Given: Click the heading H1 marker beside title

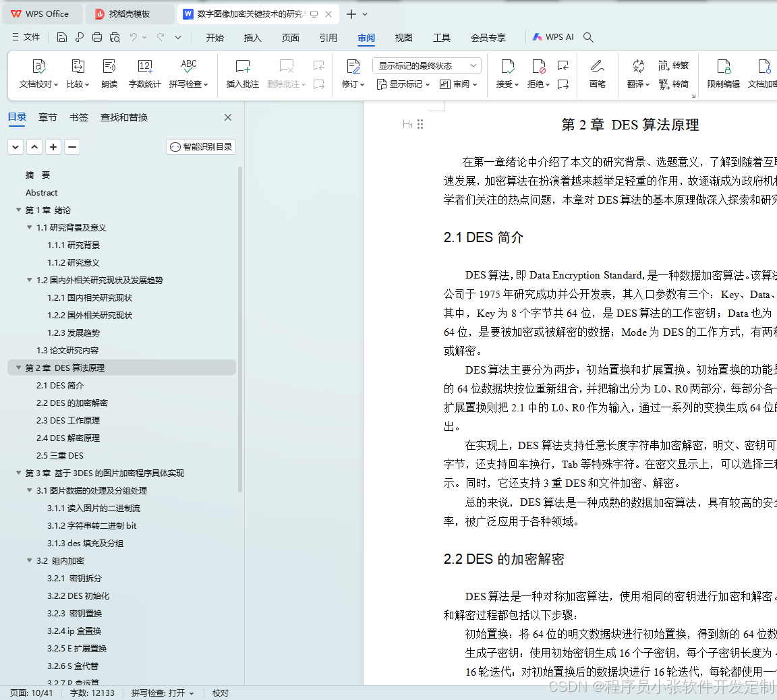Looking at the screenshot, I should (x=407, y=124).
